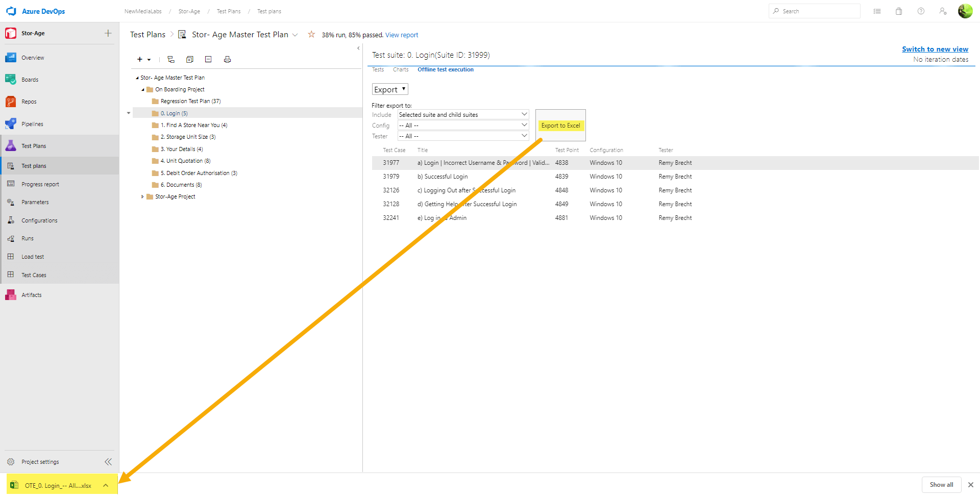
Task: Open downloaded file options chevron
Action: click(106, 485)
